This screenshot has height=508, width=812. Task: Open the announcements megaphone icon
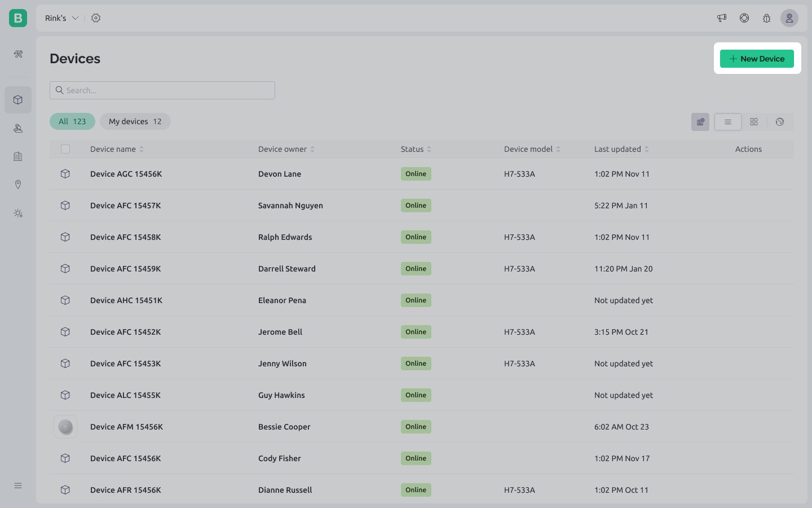click(722, 18)
